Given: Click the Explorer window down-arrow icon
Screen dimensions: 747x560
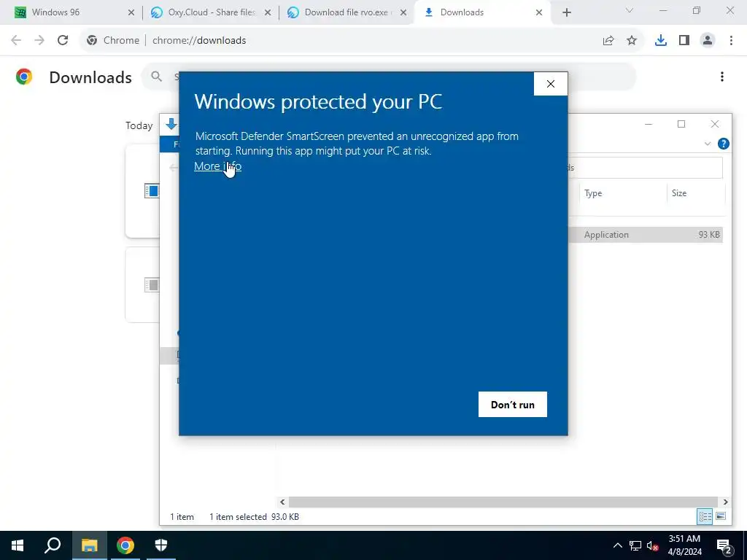Looking at the screenshot, I should pyautogui.click(x=171, y=124).
